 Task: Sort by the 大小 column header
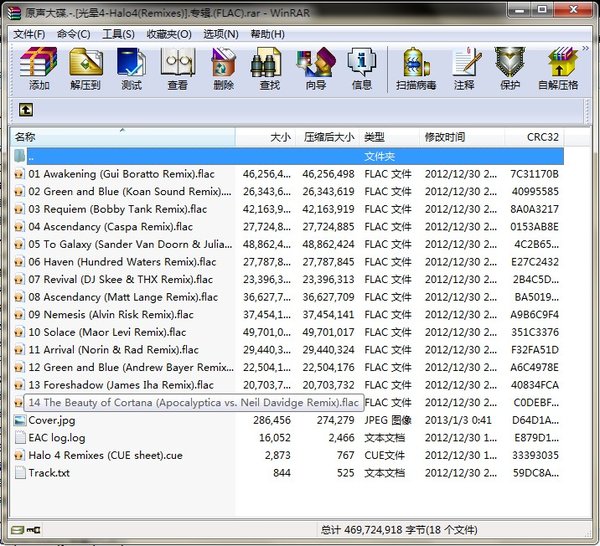coord(266,137)
